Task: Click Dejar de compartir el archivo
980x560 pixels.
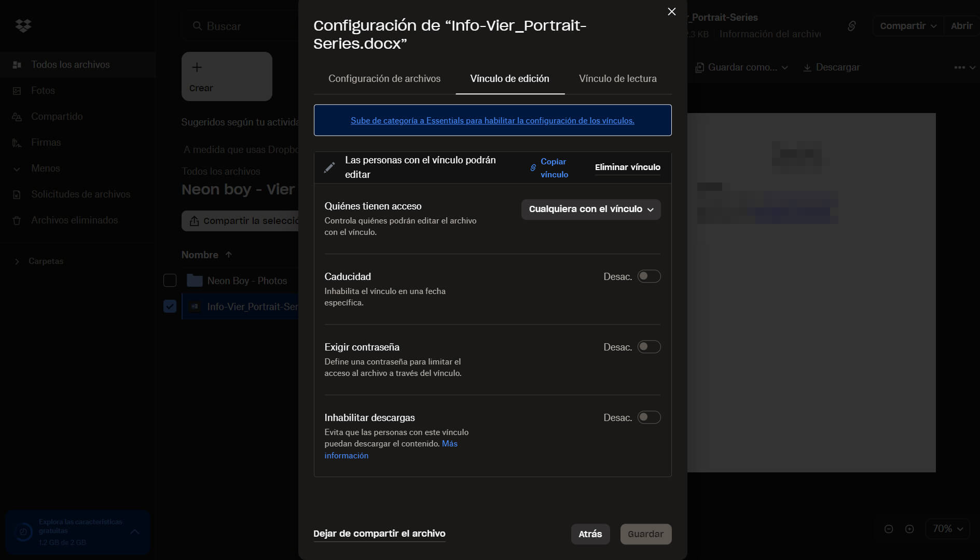Action: [x=379, y=534]
